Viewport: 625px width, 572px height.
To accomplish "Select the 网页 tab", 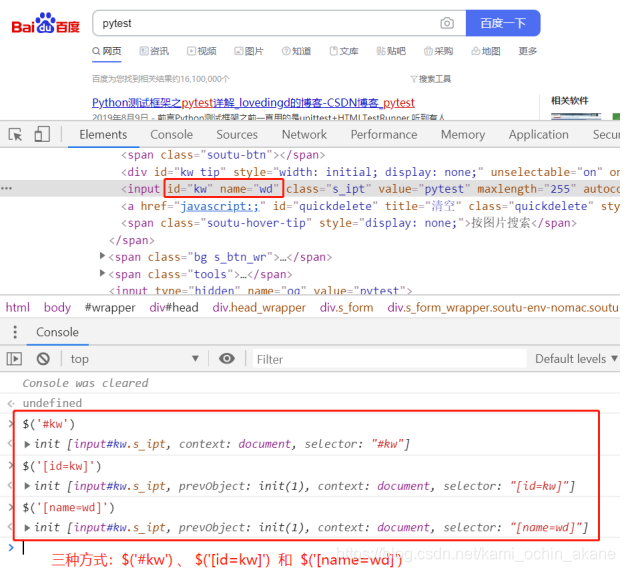I will point(107,51).
